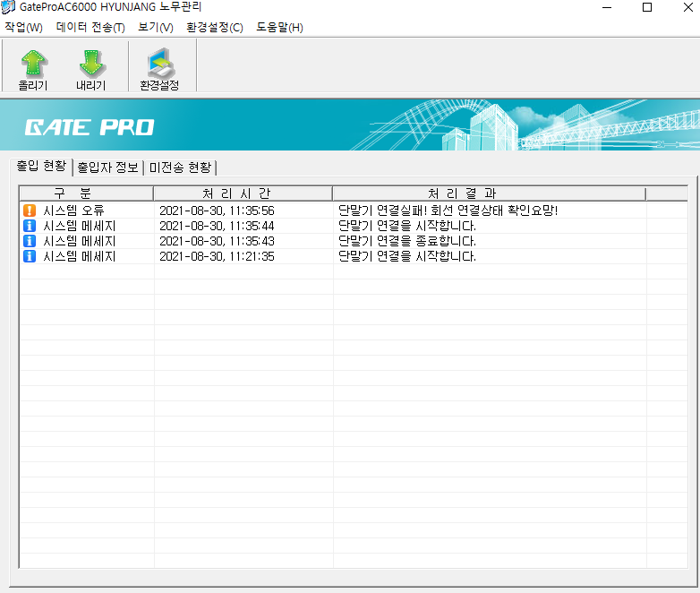Viewport: 700px width, 593px height.
Task: Select the timestamp 2021-08-30, 11:35:43
Action: pyautogui.click(x=217, y=241)
